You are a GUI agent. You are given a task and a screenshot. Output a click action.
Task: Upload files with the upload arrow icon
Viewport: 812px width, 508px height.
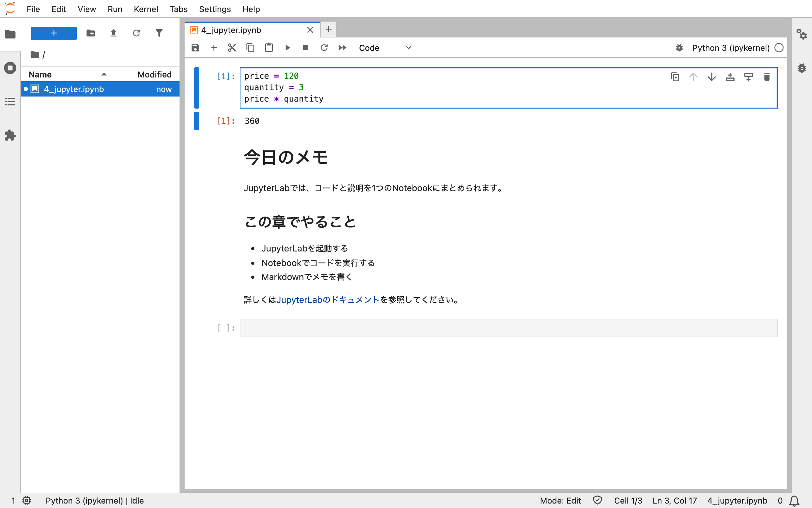click(x=114, y=33)
